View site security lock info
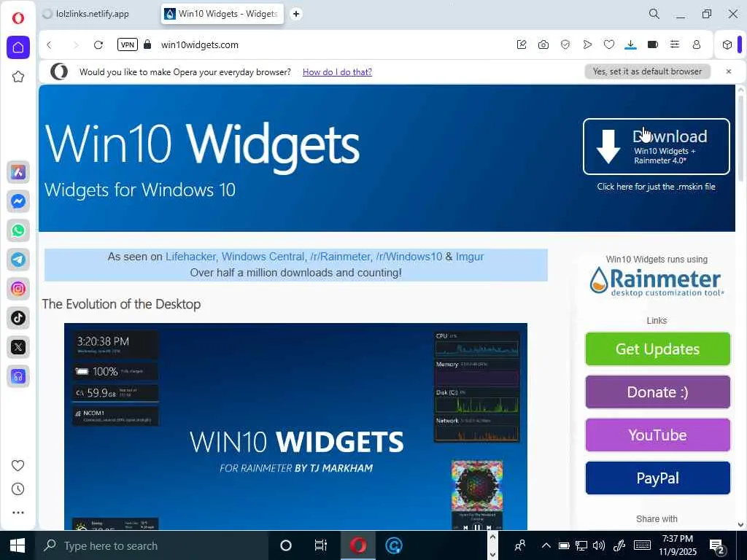Viewport: 747px width, 560px height. coord(147,44)
